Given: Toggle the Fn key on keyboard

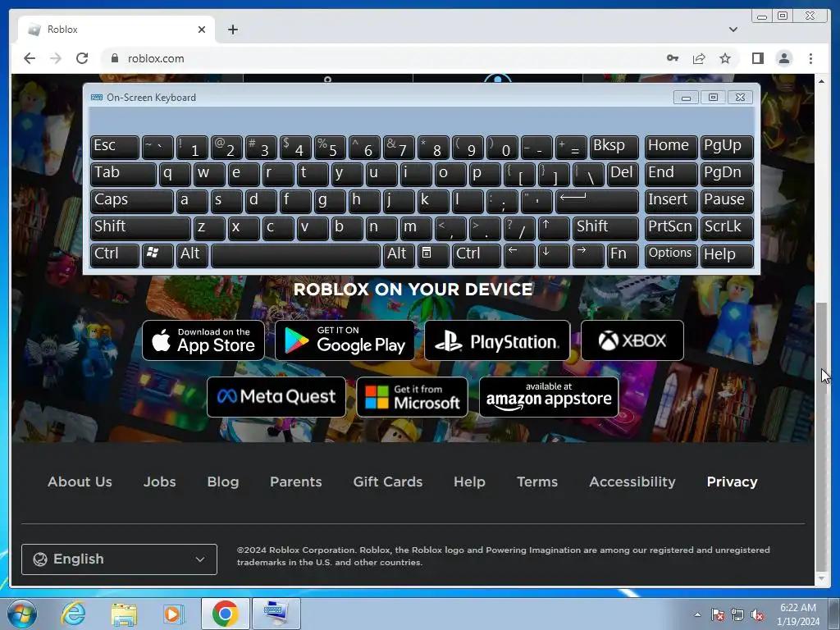Looking at the screenshot, I should coord(623,255).
